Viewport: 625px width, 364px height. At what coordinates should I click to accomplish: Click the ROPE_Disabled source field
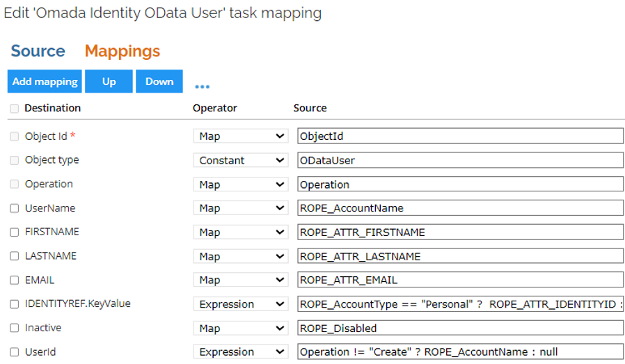click(x=460, y=328)
